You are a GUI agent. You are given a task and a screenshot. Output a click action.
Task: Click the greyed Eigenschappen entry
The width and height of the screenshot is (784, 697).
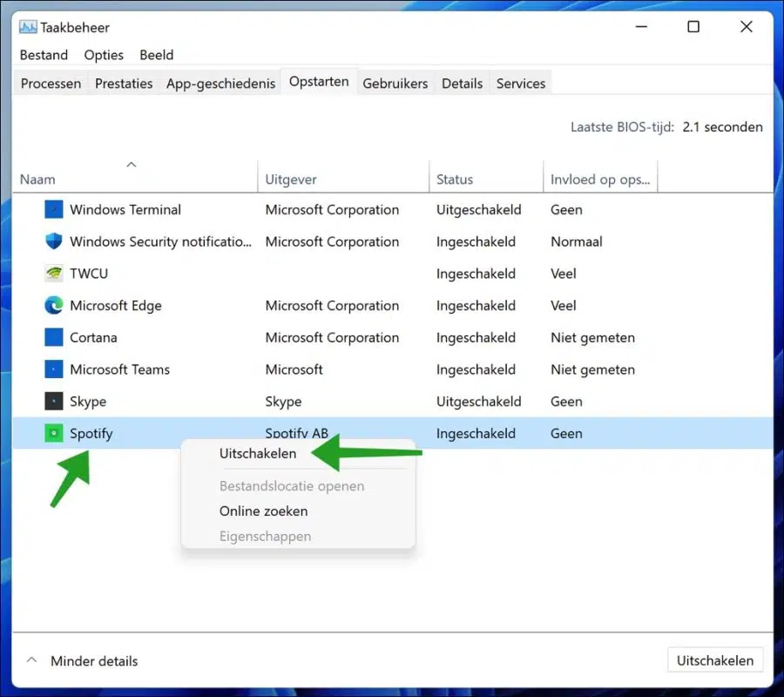(x=265, y=537)
